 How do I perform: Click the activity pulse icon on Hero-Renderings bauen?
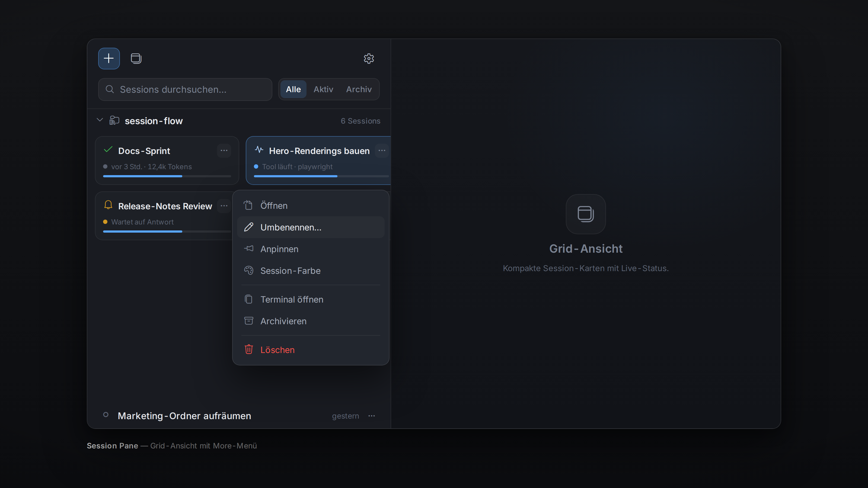pos(259,150)
